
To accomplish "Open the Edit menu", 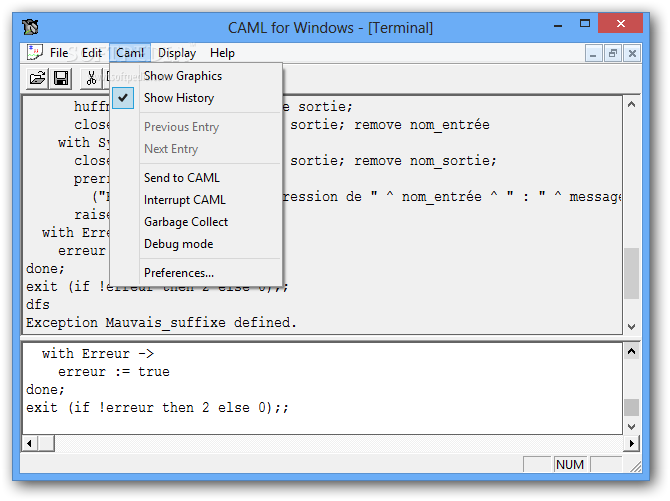I will (x=92, y=53).
